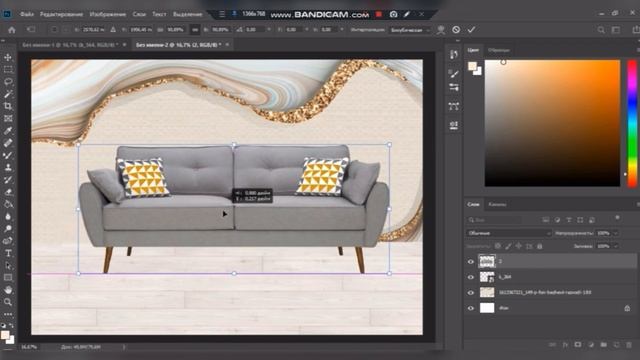Select the Rectangular Marquee tool
Image resolution: width=640 pixels, height=360 pixels.
(8, 69)
